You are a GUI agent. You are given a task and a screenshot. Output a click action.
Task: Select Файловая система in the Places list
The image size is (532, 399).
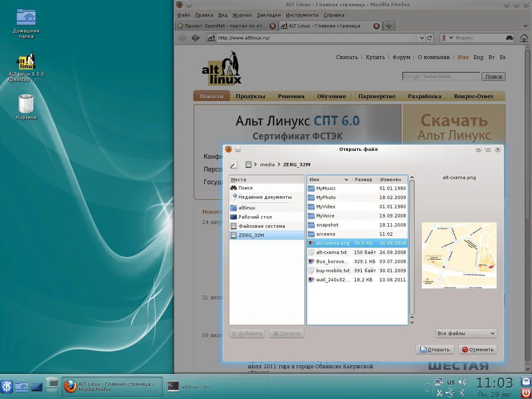267,226
